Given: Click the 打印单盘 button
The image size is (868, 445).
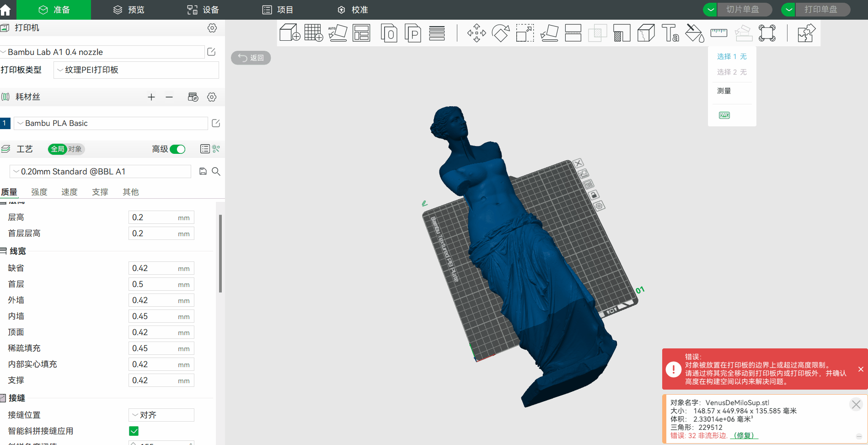Looking at the screenshot, I should (823, 10).
